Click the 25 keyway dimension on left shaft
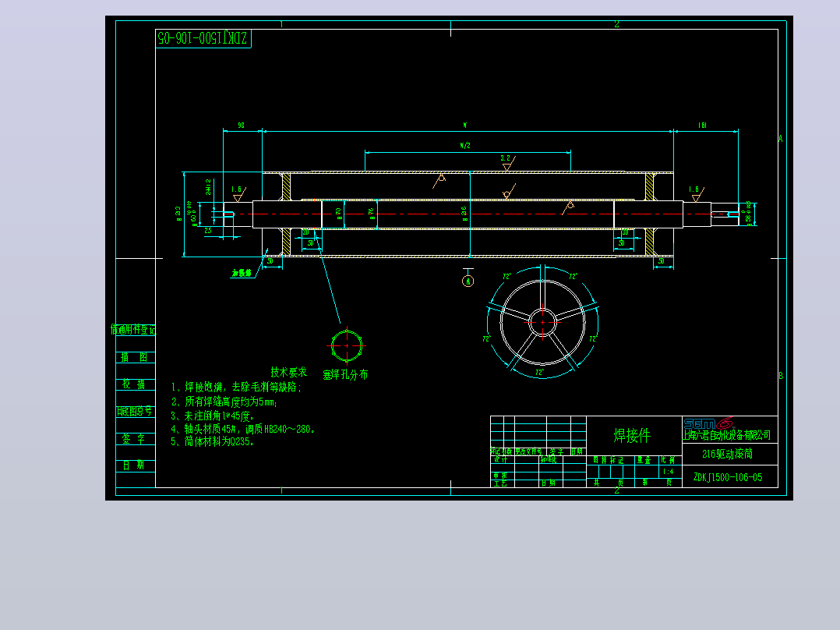The height and width of the screenshot is (630, 840). coord(208,231)
